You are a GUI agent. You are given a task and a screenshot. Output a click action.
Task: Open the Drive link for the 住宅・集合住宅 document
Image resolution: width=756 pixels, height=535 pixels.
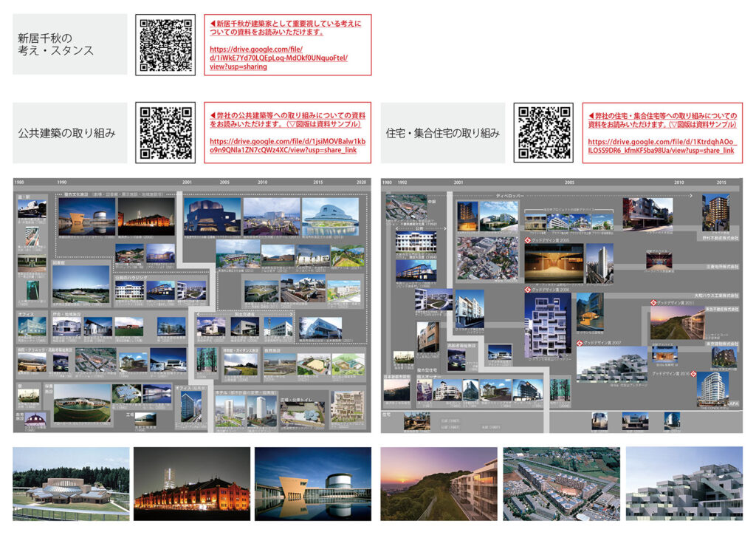(661, 146)
